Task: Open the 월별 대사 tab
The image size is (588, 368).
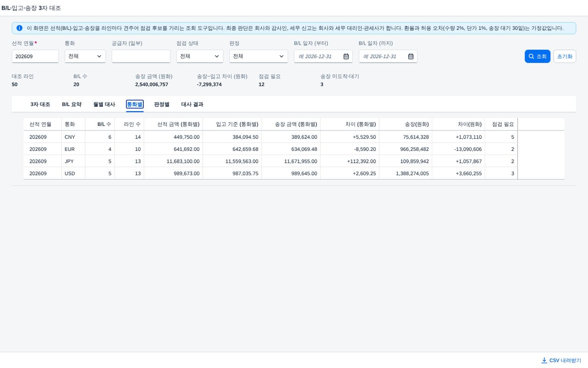Action: 104,104
